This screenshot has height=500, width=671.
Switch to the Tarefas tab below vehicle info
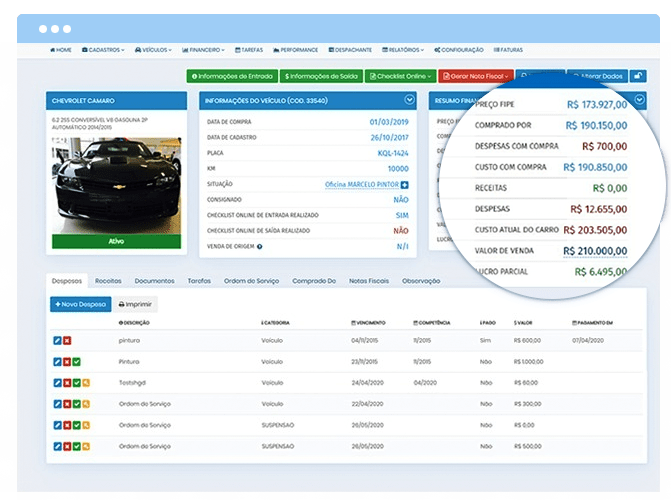pos(199,281)
